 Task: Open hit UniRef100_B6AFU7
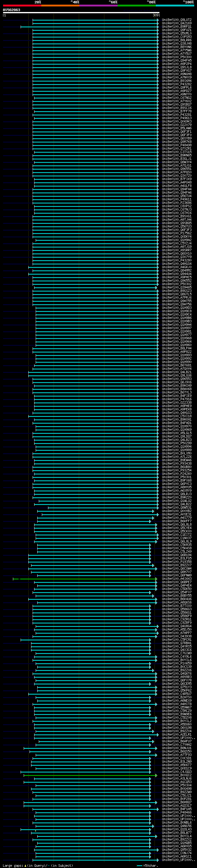coord(176,741)
